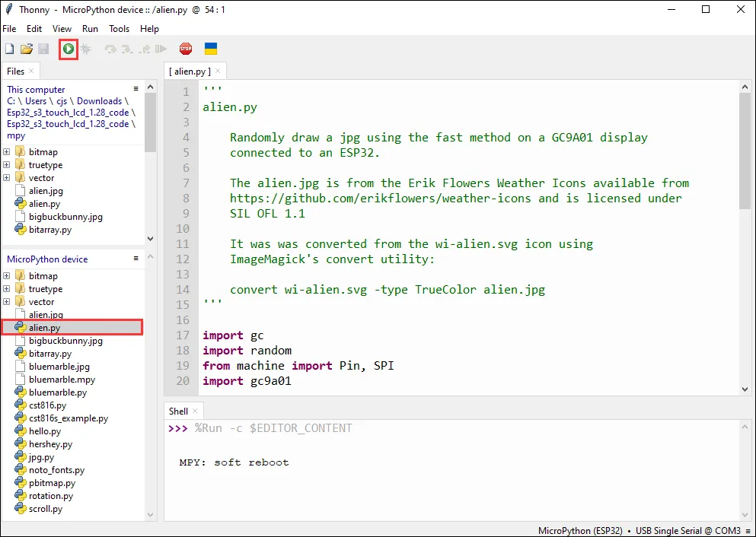The image size is (756, 537).
Task: Click the debug bug icon in the toolbar
Action: coord(86,49)
